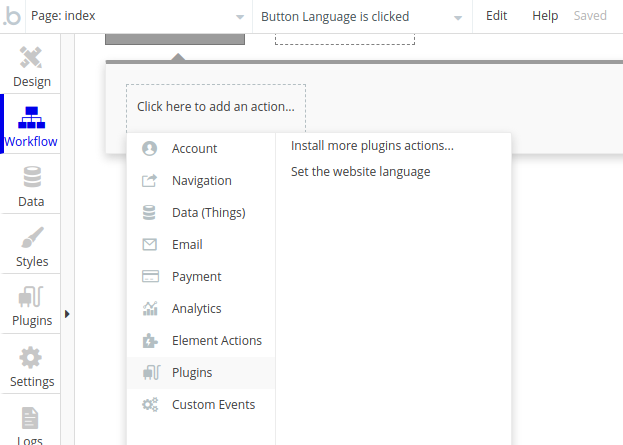This screenshot has height=445, width=623.
Task: Choose Navigation action category
Action: pyautogui.click(x=201, y=181)
